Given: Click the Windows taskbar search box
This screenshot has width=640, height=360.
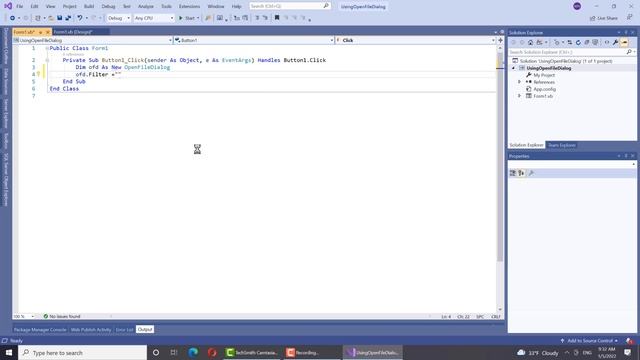Looking at the screenshot, I should click(83, 353).
